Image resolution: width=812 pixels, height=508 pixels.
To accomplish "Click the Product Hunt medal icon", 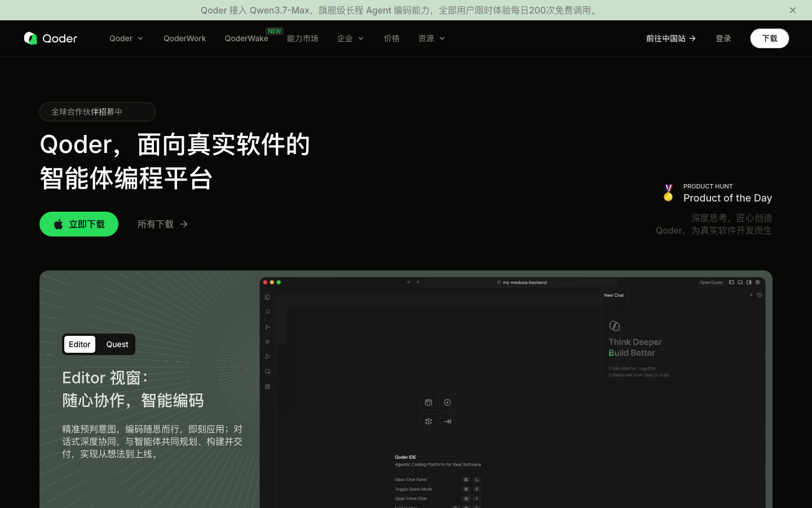I will click(x=668, y=193).
